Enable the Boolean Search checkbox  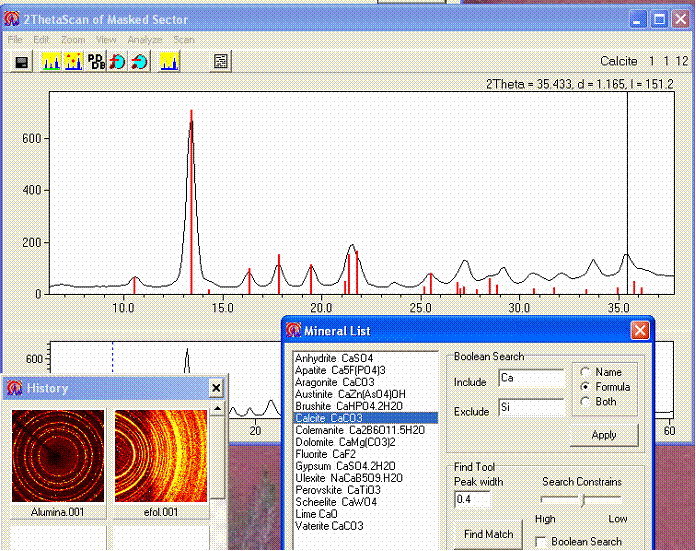coord(540,542)
